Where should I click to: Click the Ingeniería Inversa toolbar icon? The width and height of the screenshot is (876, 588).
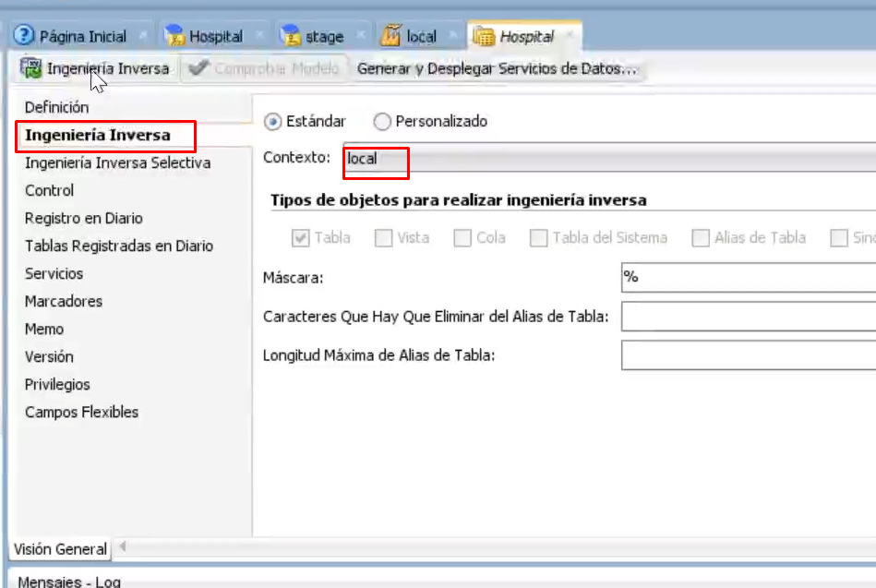click(30, 67)
